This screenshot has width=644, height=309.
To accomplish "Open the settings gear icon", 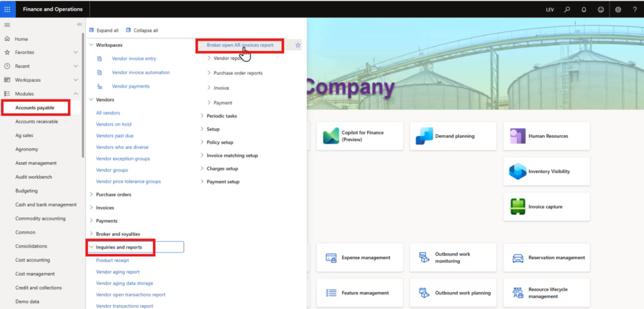I will [x=618, y=9].
